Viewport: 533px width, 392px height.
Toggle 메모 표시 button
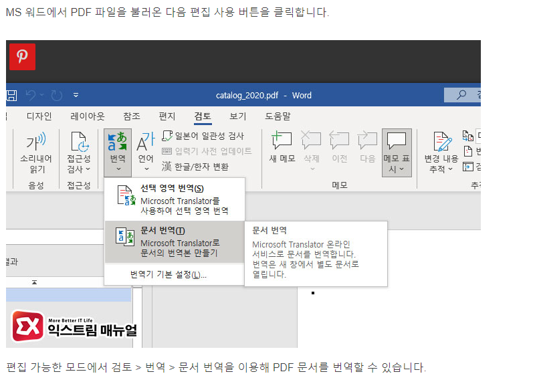coord(397,153)
